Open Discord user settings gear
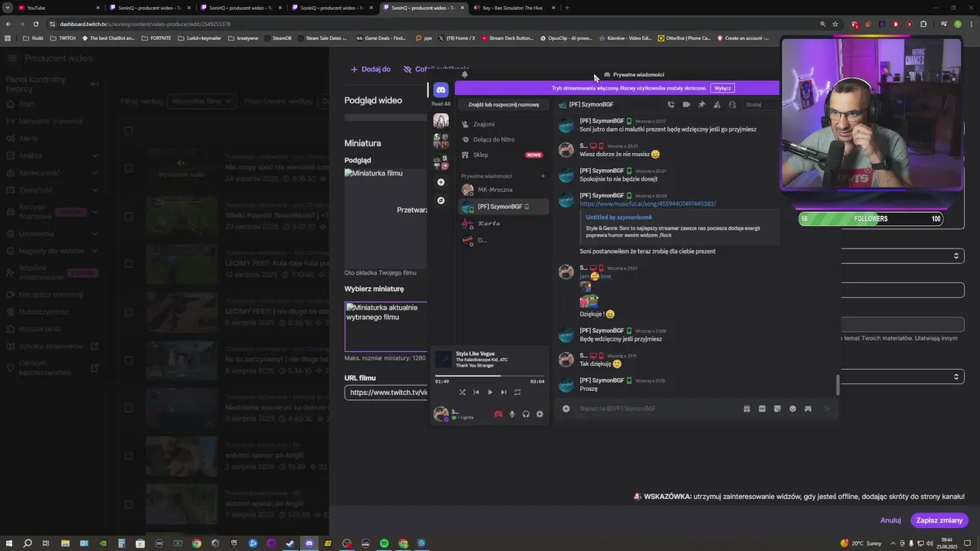The image size is (980, 551). pos(540,414)
